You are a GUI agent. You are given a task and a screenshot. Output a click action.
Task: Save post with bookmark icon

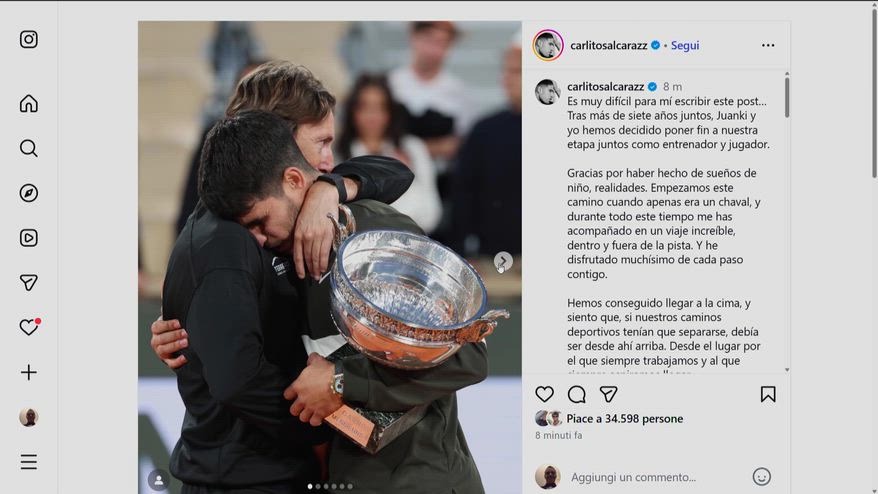pyautogui.click(x=768, y=394)
